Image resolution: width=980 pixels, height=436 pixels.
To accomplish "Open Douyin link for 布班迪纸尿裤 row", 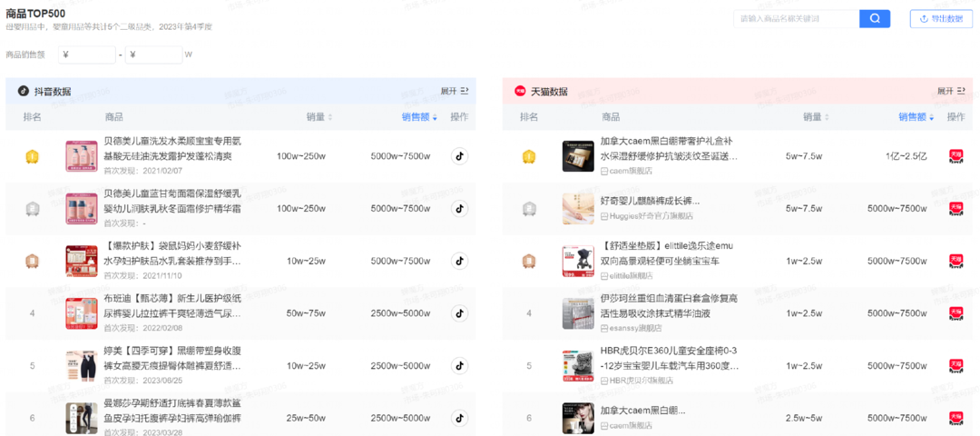I will (x=459, y=312).
